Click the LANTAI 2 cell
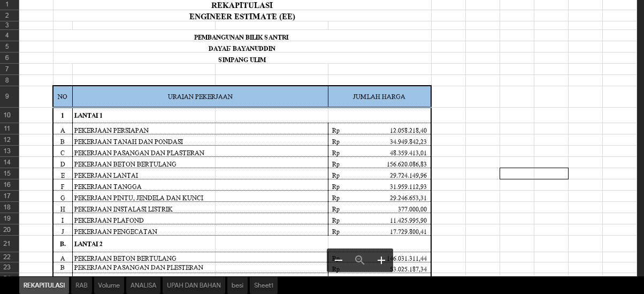This screenshot has height=294, width=644. pyautogui.click(x=200, y=244)
